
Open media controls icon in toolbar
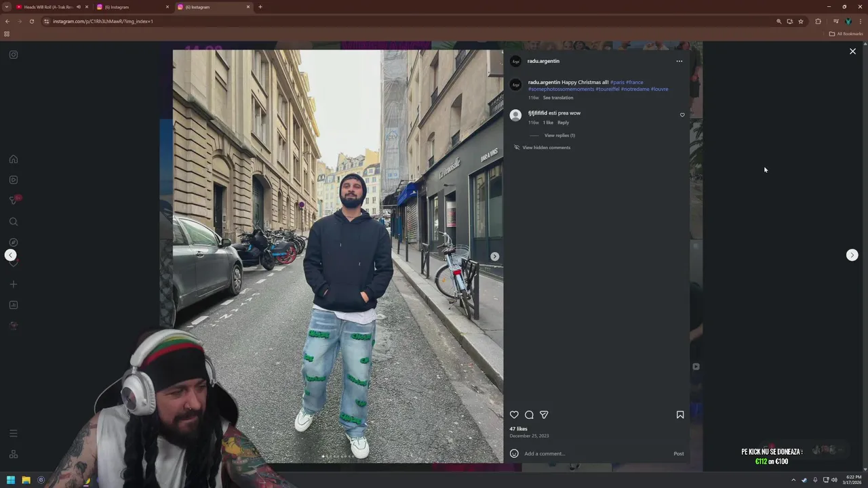pyautogui.click(x=835, y=21)
